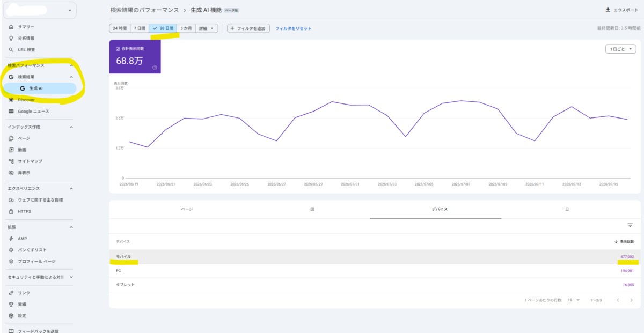Collapse the インデックス作成 section

(x=71, y=127)
